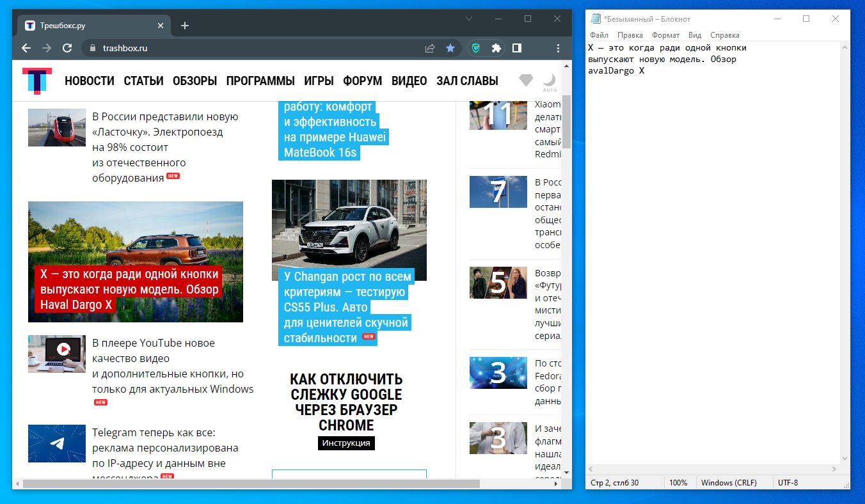
Task: Toggle the AUTO night mode moon
Action: 550,81
